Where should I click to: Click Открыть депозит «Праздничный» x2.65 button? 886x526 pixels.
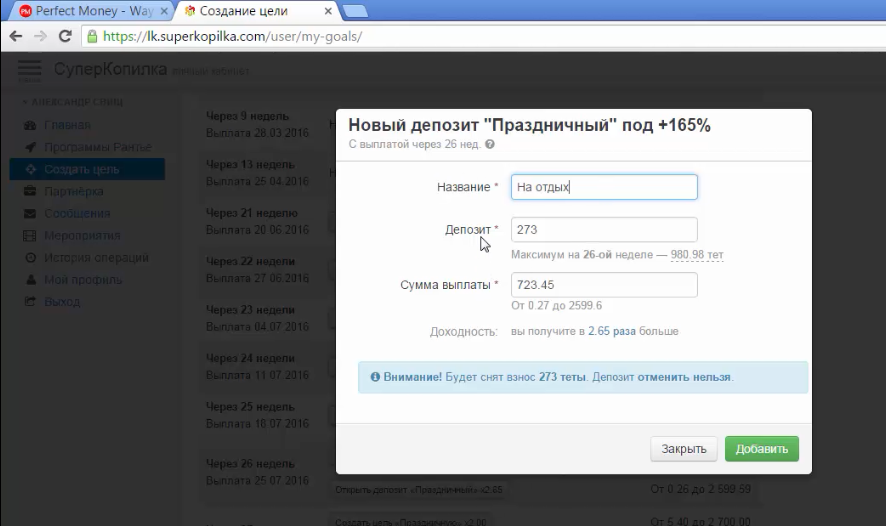point(418,490)
